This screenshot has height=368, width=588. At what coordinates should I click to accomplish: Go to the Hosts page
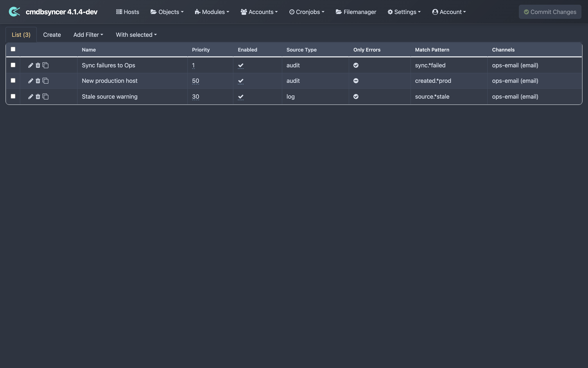click(x=128, y=12)
